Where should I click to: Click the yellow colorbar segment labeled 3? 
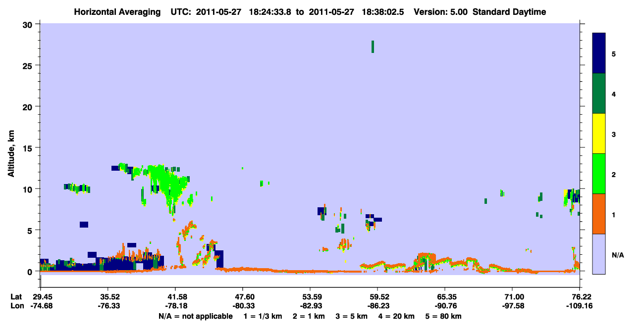[x=599, y=134]
